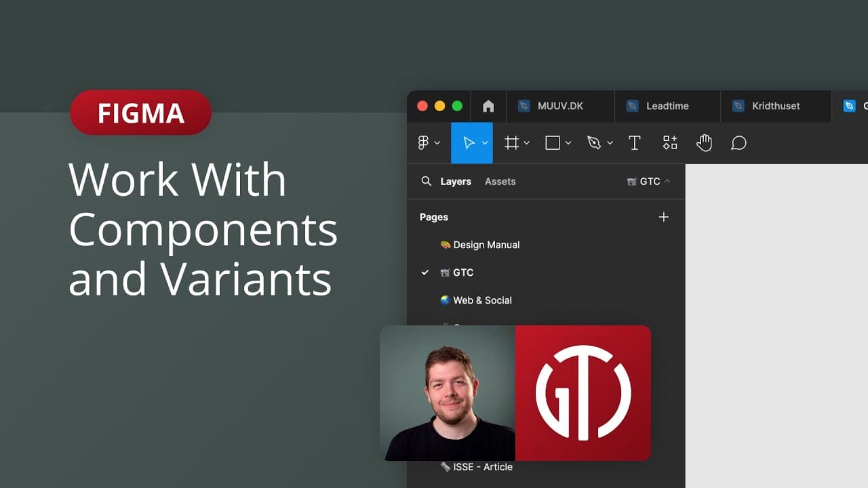This screenshot has width=868, height=488.
Task: Select the Web & Social page
Action: [483, 300]
